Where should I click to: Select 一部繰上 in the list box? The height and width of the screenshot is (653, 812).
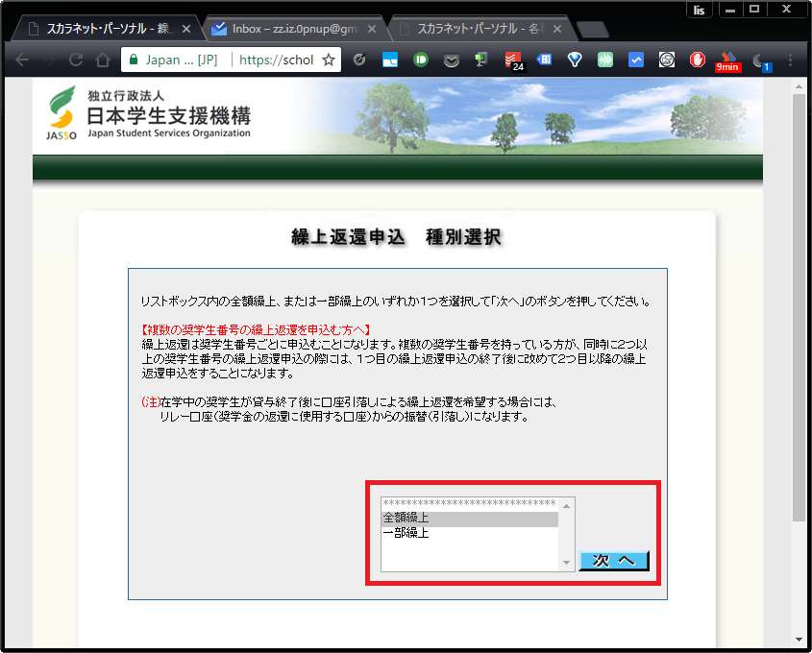pyautogui.click(x=469, y=533)
